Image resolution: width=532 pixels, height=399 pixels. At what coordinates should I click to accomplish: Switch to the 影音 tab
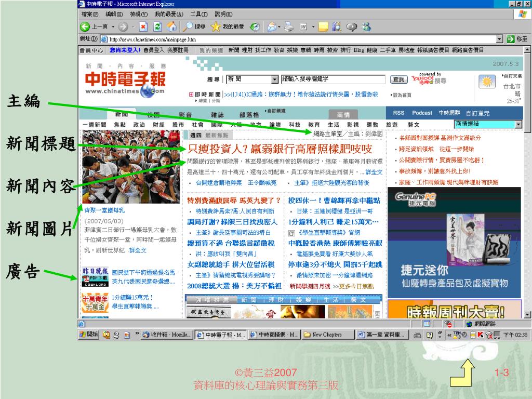coord(185,115)
